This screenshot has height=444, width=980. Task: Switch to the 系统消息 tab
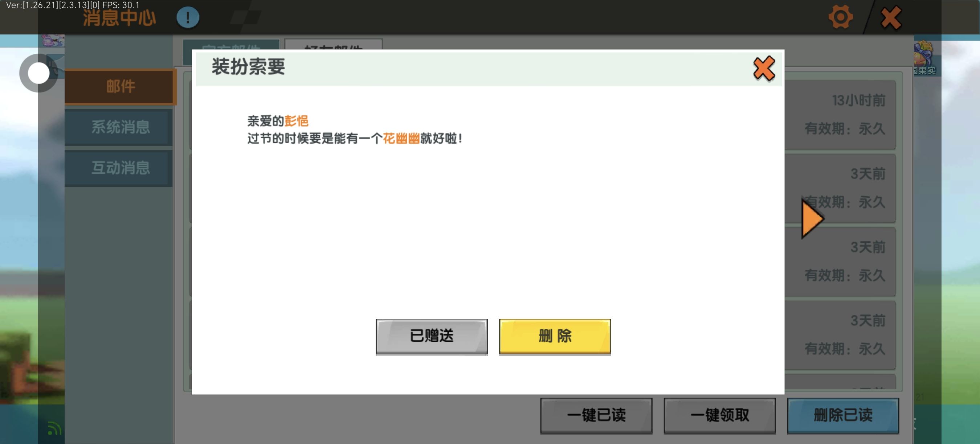(x=120, y=127)
